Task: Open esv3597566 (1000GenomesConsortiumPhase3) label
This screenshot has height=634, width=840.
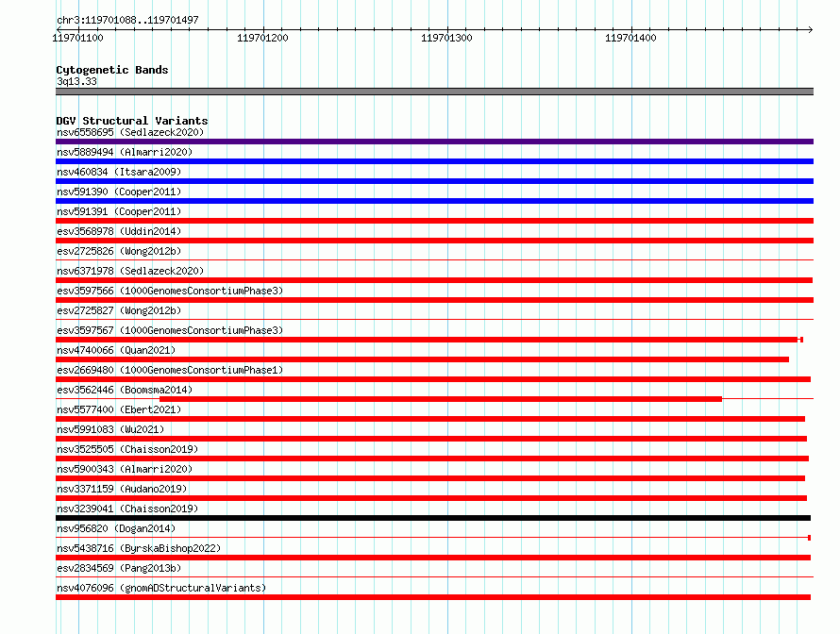Action: (x=170, y=291)
